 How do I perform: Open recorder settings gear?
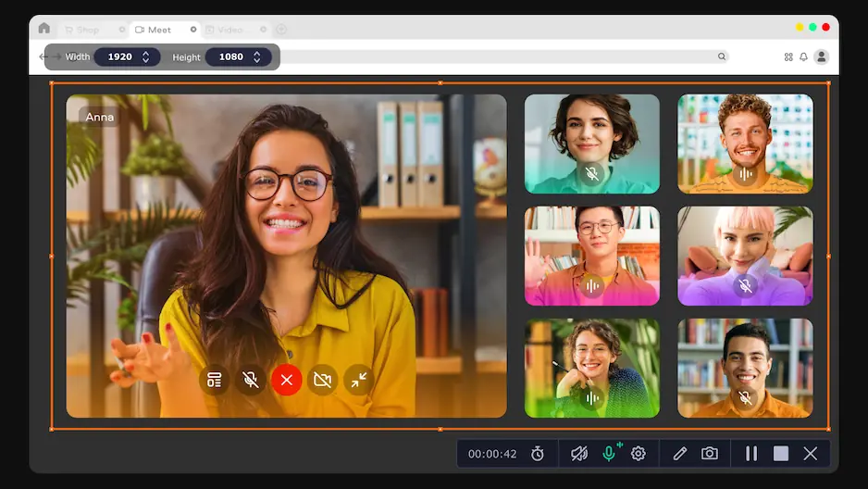pyautogui.click(x=638, y=453)
